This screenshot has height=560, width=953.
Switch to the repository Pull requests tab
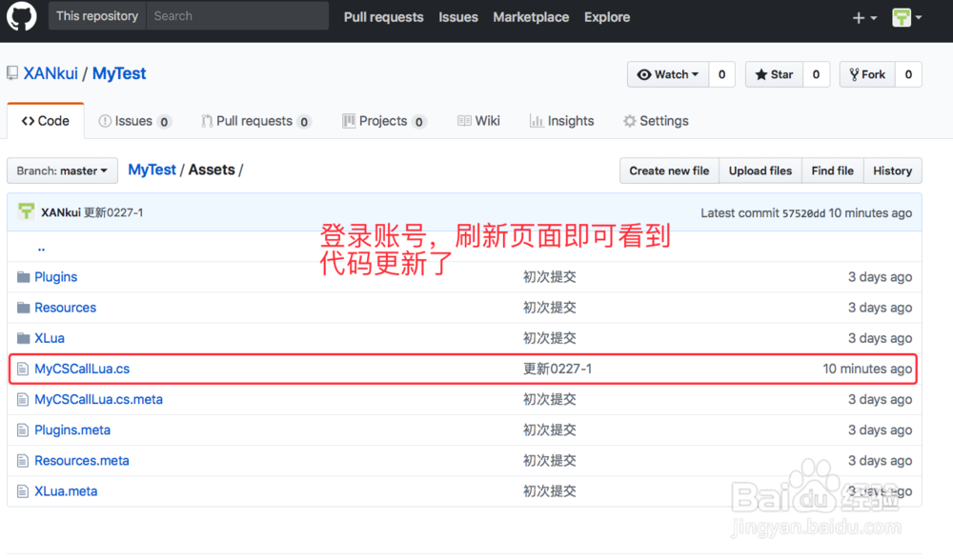[x=256, y=121]
